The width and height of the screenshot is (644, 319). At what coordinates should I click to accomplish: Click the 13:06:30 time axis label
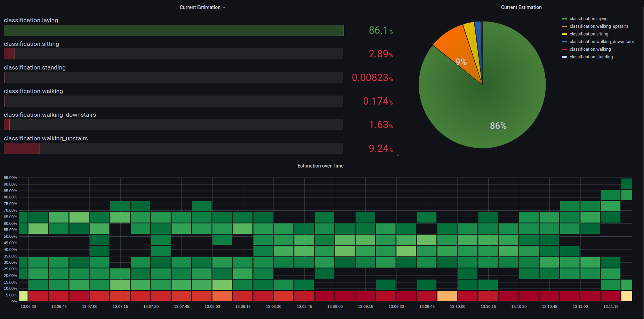[28, 306]
